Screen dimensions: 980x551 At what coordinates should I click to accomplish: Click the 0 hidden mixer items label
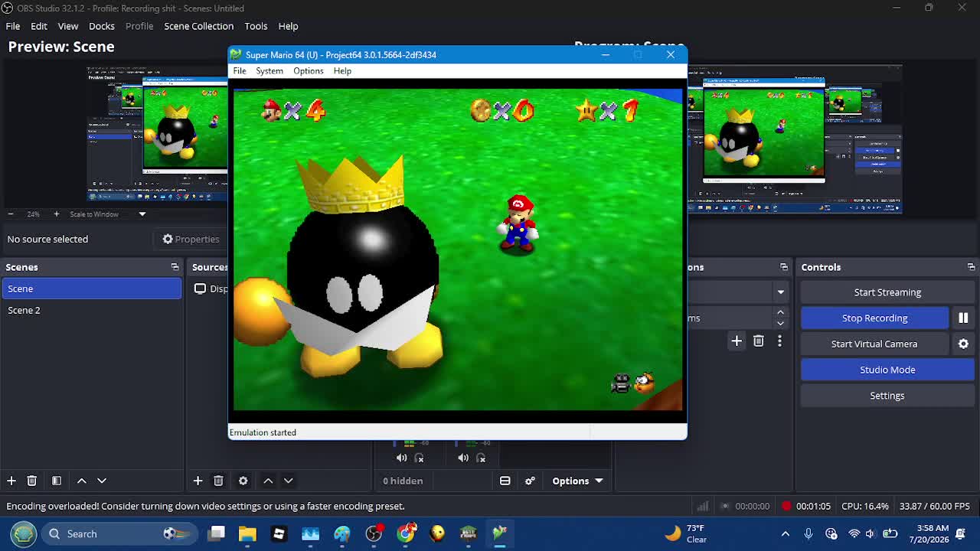403,481
